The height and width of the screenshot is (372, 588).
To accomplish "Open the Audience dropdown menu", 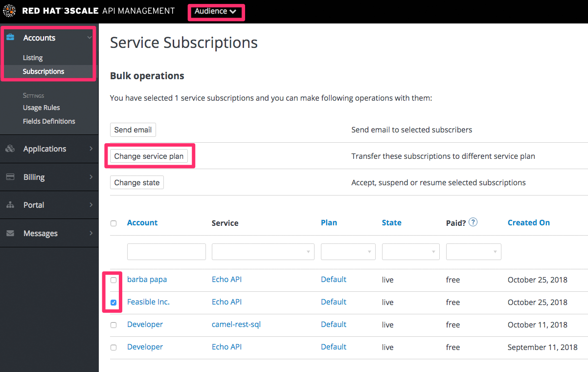I will 216,11.
